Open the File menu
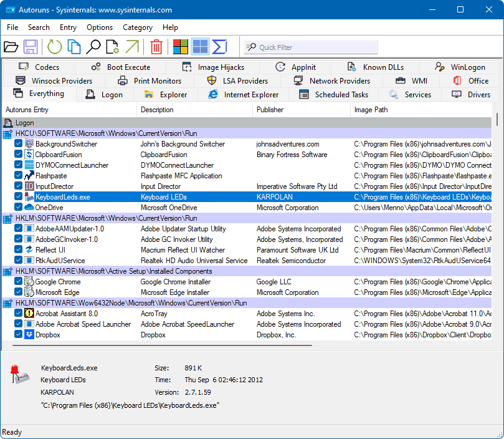 click(x=12, y=27)
